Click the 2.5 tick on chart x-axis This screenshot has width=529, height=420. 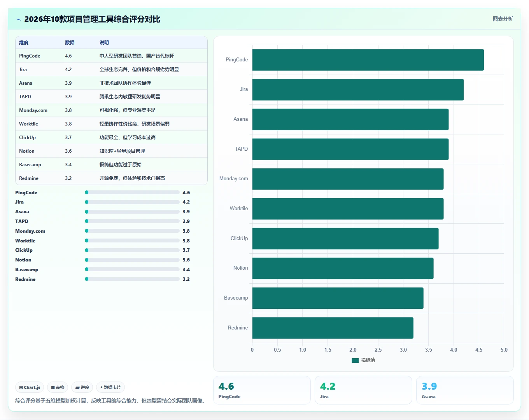point(378,350)
